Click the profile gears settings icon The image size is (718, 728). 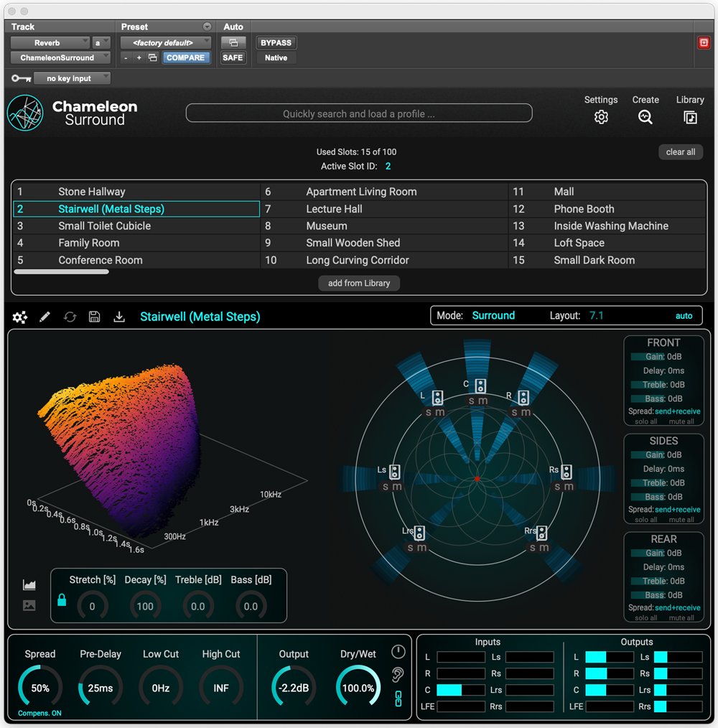tap(19, 317)
